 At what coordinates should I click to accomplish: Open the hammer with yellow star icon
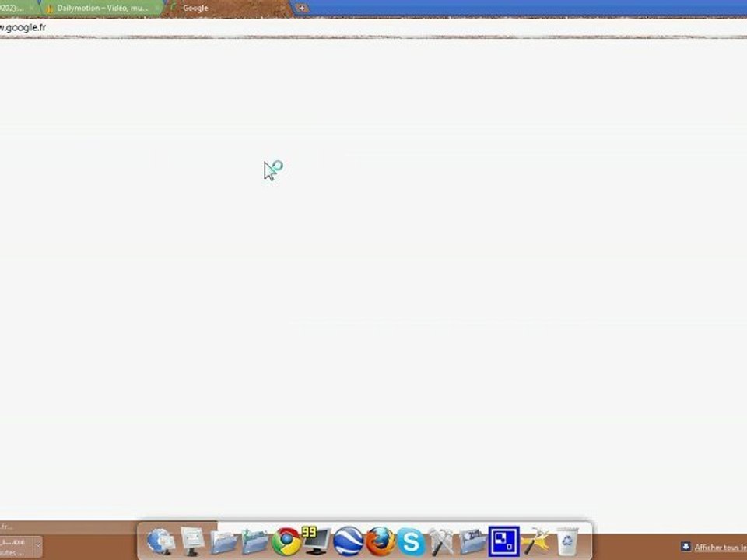point(535,541)
